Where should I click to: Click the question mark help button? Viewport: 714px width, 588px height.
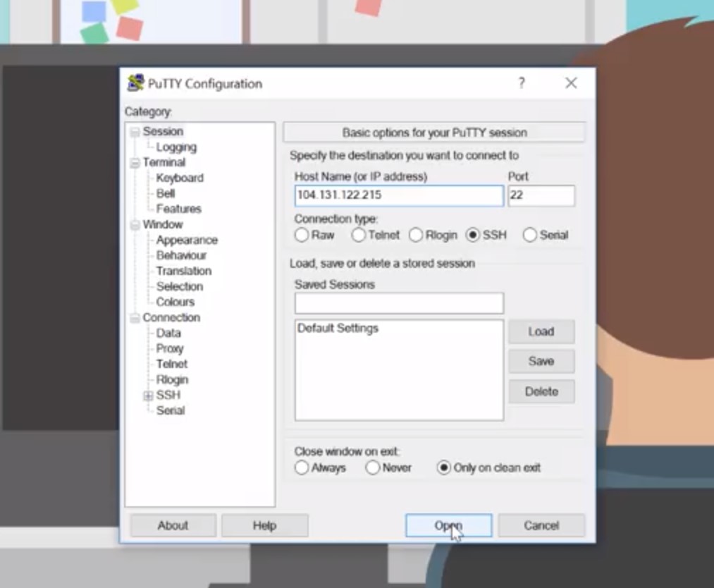pos(522,83)
